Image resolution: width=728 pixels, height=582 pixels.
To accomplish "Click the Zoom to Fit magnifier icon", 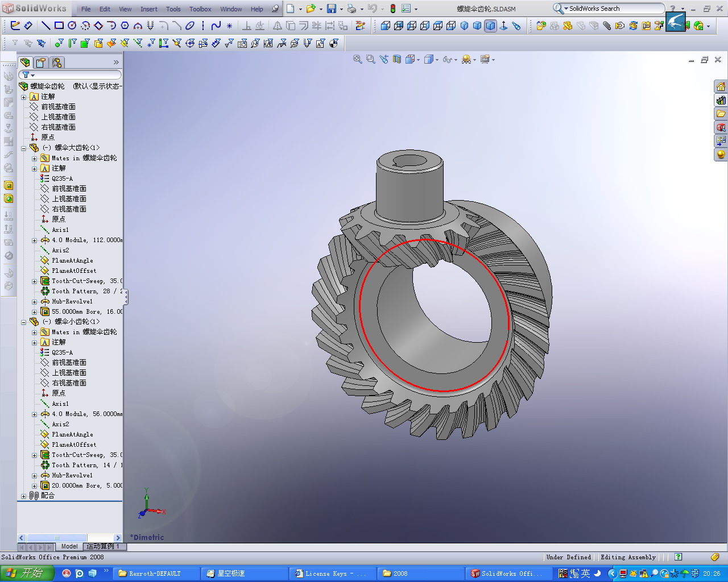I will (x=357, y=59).
